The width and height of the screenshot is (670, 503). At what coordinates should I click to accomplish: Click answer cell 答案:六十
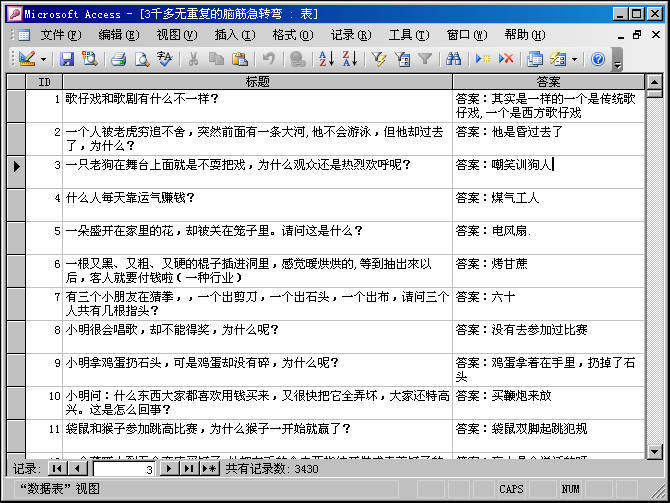click(x=548, y=303)
